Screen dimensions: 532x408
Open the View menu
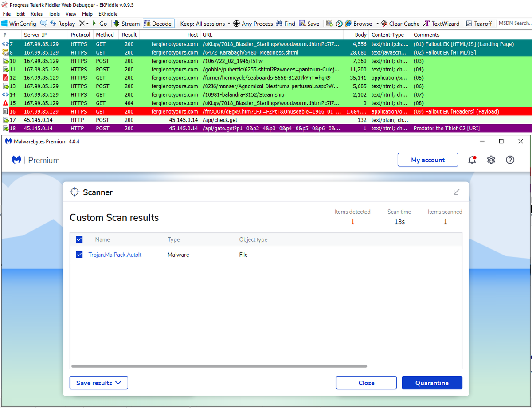(x=71, y=14)
